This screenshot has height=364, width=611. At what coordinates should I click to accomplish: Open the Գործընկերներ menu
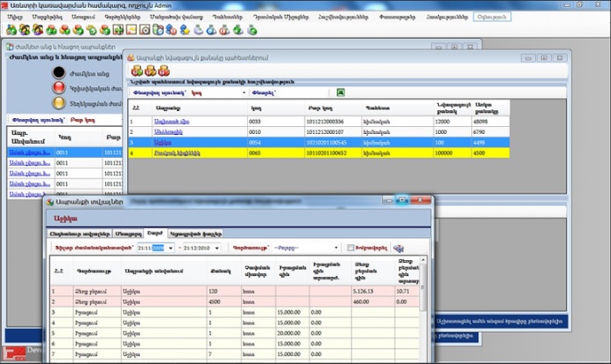coord(123,17)
